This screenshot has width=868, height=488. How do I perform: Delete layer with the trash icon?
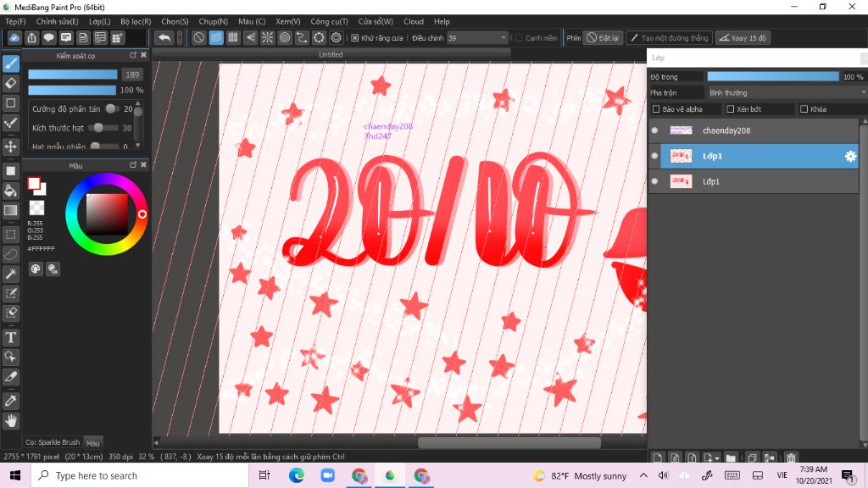point(791,457)
